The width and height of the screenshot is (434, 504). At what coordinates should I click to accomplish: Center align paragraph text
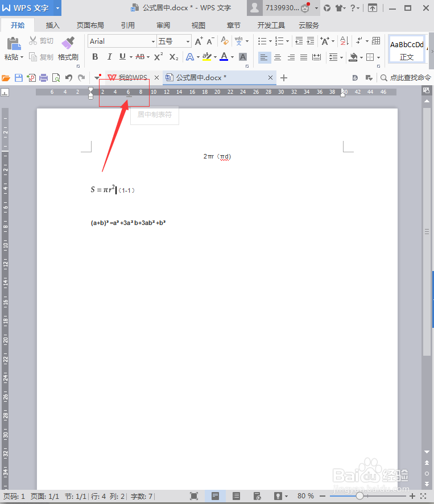pos(278,57)
